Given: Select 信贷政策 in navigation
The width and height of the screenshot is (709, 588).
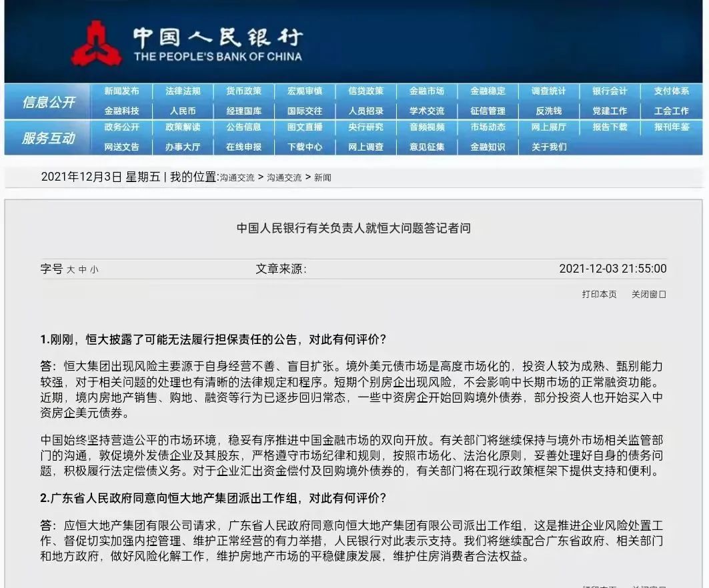Looking at the screenshot, I should (x=366, y=91).
